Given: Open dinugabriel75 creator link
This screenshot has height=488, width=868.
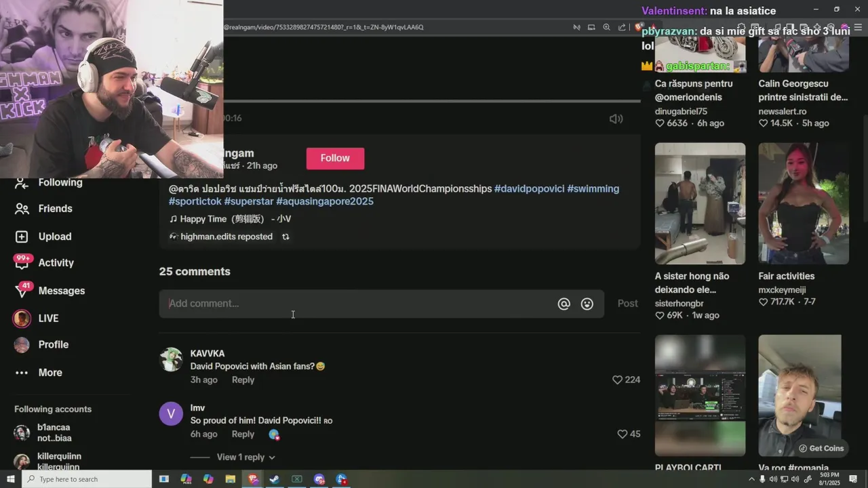Looking at the screenshot, I should pyautogui.click(x=681, y=111).
